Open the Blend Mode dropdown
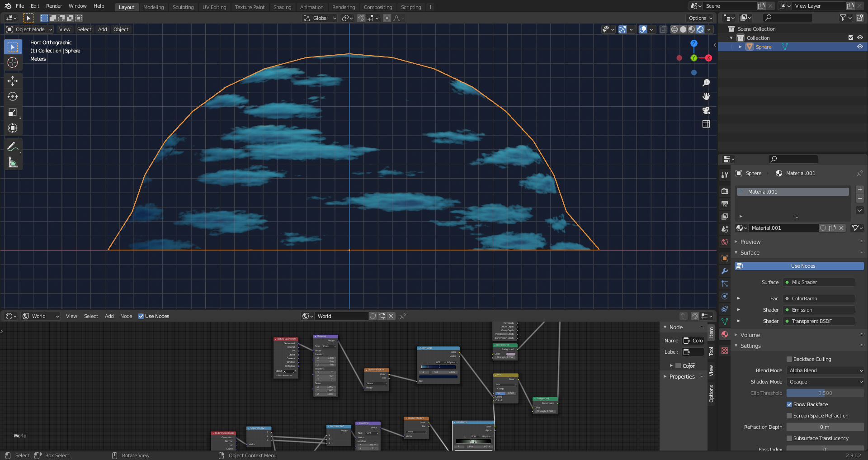 pyautogui.click(x=825, y=370)
